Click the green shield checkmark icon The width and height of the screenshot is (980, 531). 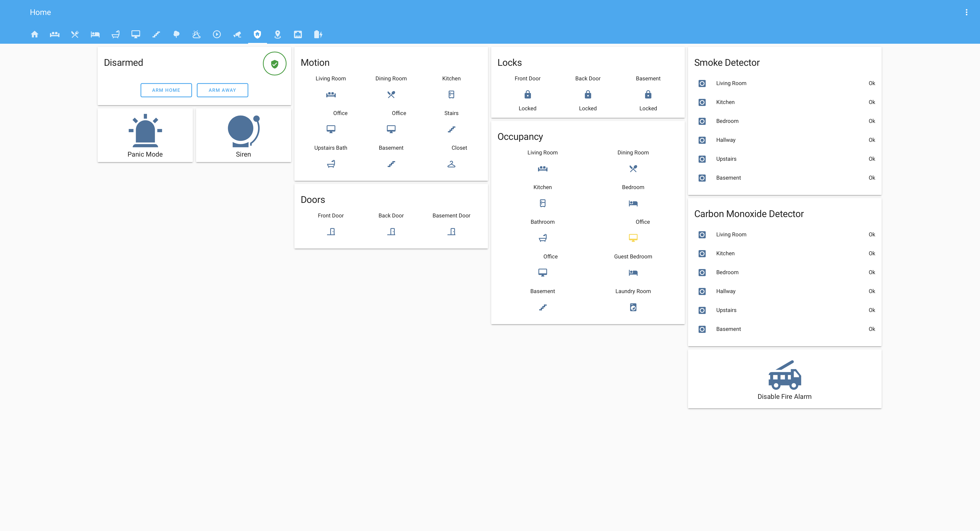[x=274, y=63]
